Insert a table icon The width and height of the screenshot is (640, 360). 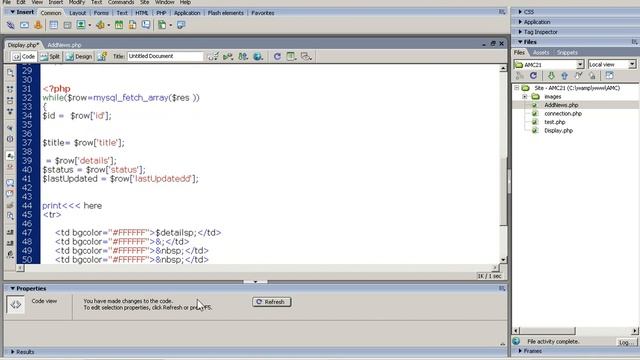(53, 25)
